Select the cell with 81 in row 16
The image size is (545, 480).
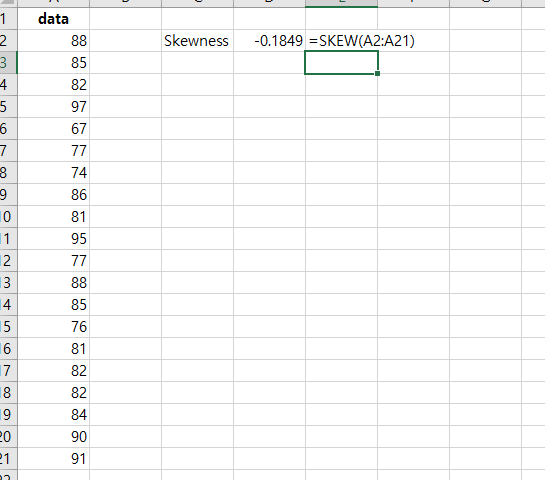pos(54,349)
